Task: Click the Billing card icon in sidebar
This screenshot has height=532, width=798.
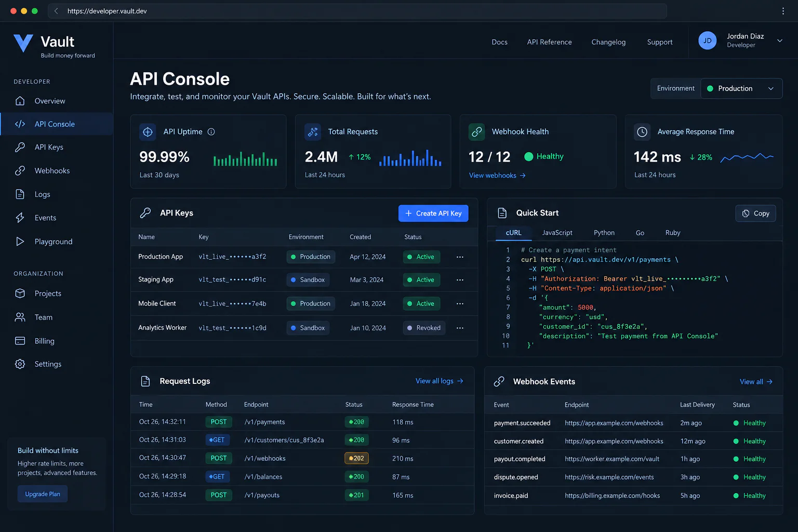Action: click(20, 341)
